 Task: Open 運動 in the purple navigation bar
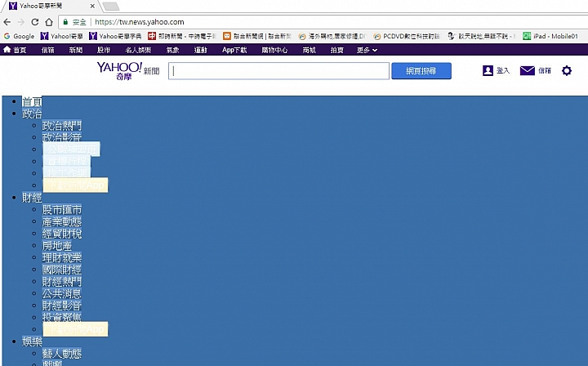pos(201,50)
